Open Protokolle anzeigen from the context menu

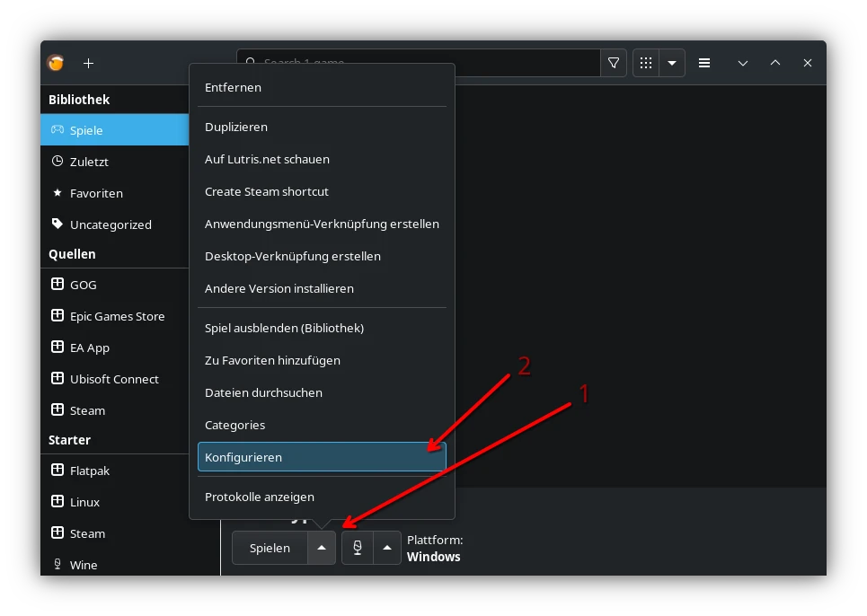pyautogui.click(x=260, y=497)
